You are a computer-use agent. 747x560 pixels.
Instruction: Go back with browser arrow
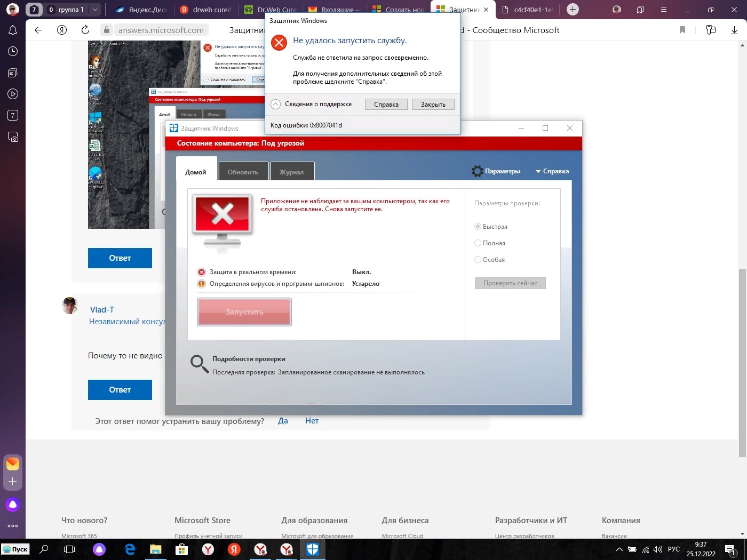pos(38,30)
